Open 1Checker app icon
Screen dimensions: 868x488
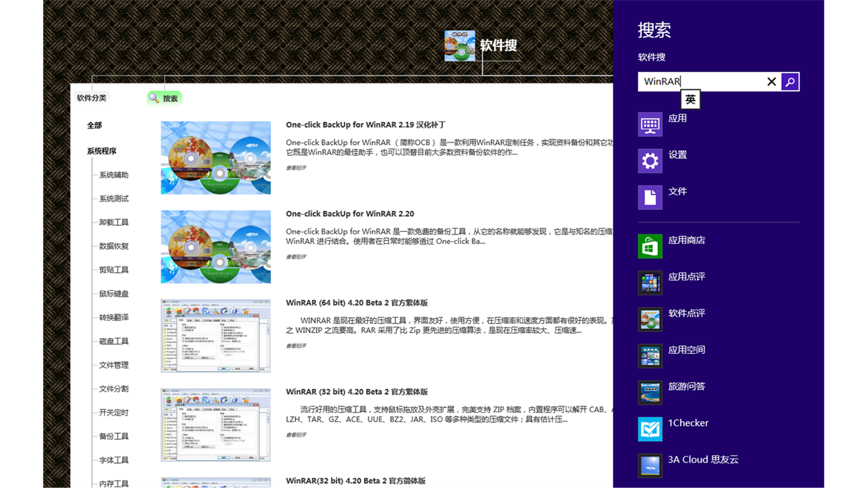650,429
